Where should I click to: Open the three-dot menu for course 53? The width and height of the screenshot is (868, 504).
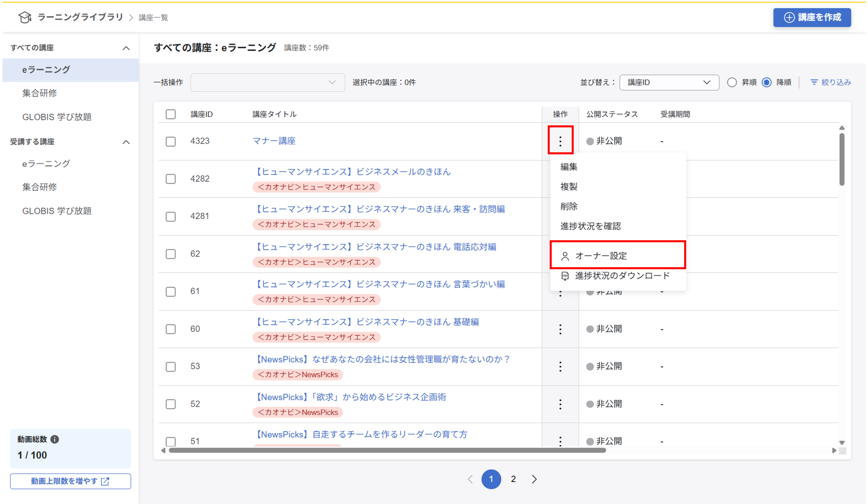560,367
